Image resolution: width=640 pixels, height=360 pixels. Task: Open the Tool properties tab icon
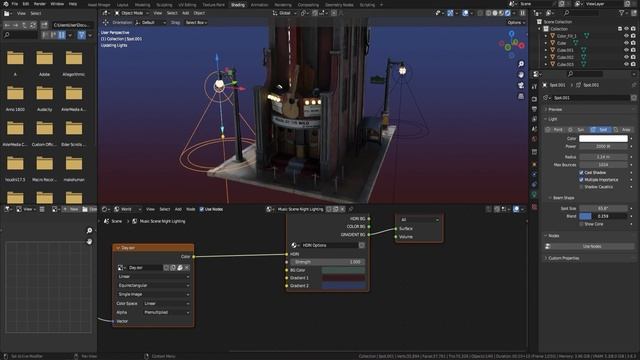534,87
